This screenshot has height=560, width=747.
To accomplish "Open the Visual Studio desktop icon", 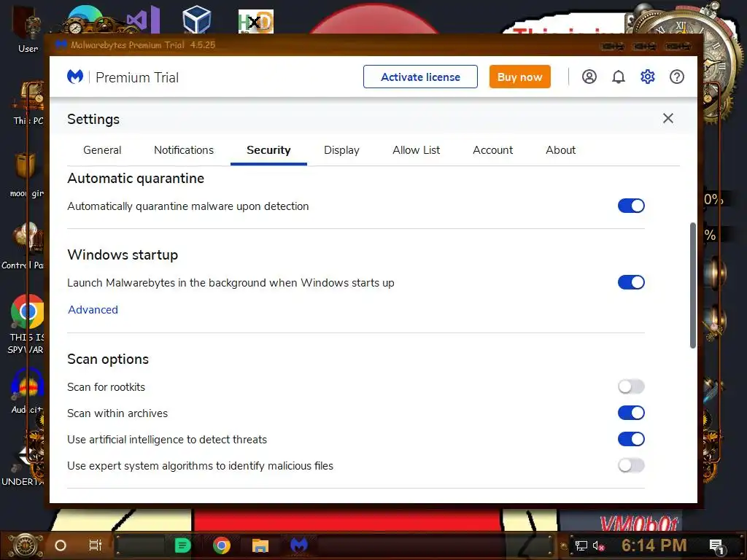I will 144,19.
